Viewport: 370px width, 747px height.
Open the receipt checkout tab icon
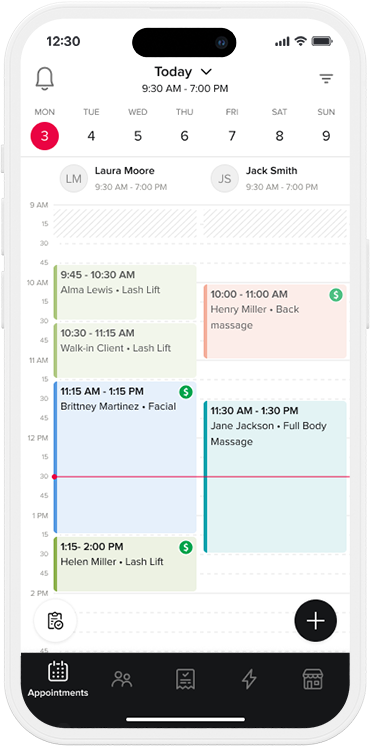185,679
